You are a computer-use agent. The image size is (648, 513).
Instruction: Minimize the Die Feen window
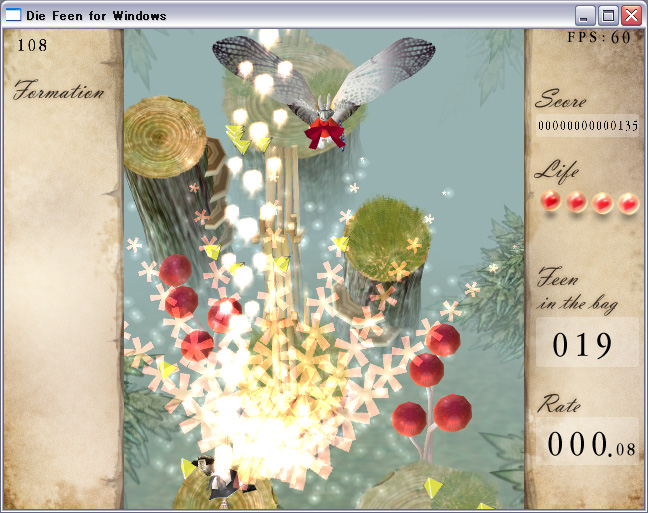(x=584, y=16)
